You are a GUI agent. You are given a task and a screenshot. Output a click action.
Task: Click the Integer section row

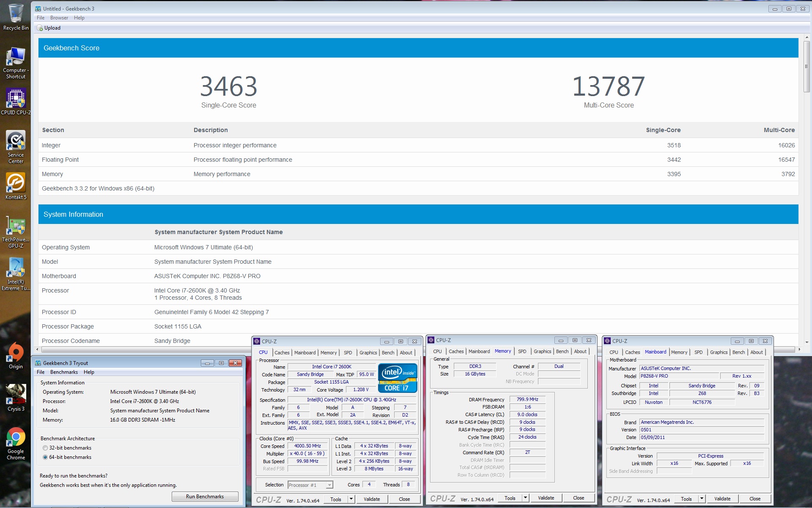pyautogui.click(x=418, y=145)
